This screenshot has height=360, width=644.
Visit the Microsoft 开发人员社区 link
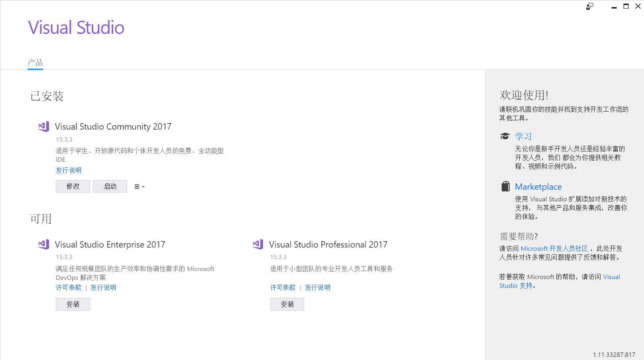554,248
